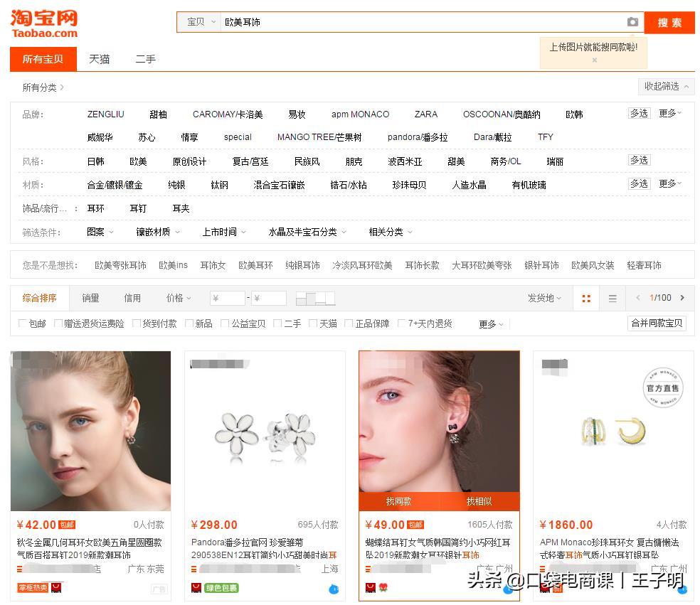Click the shop icon under ¥42.00 item
Viewport: 700px width, 605px height.
point(56,588)
